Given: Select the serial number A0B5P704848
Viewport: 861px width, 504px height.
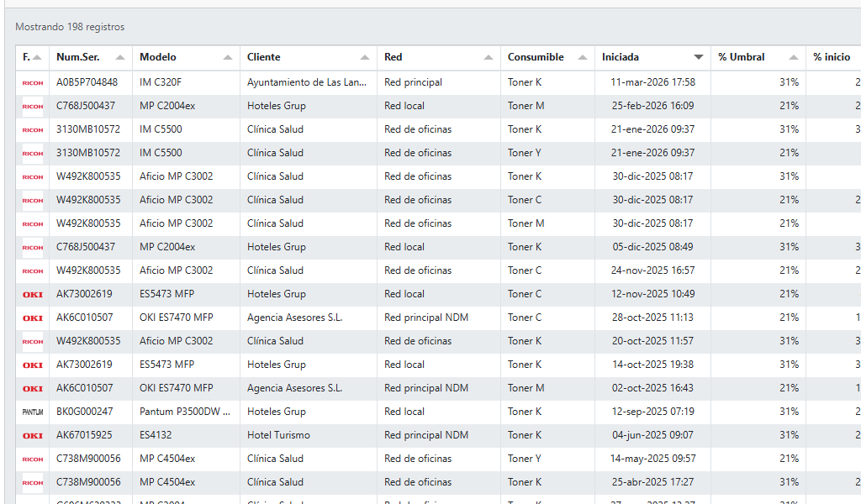Looking at the screenshot, I should (87, 82).
